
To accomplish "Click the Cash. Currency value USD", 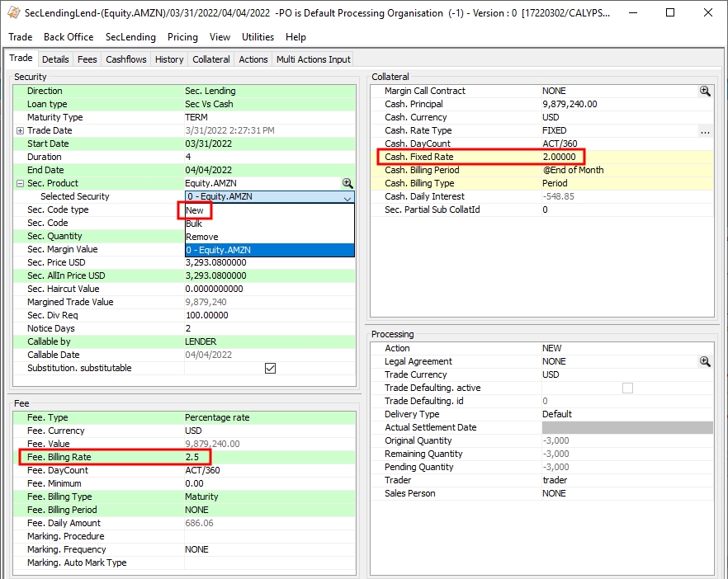I will coord(551,117).
